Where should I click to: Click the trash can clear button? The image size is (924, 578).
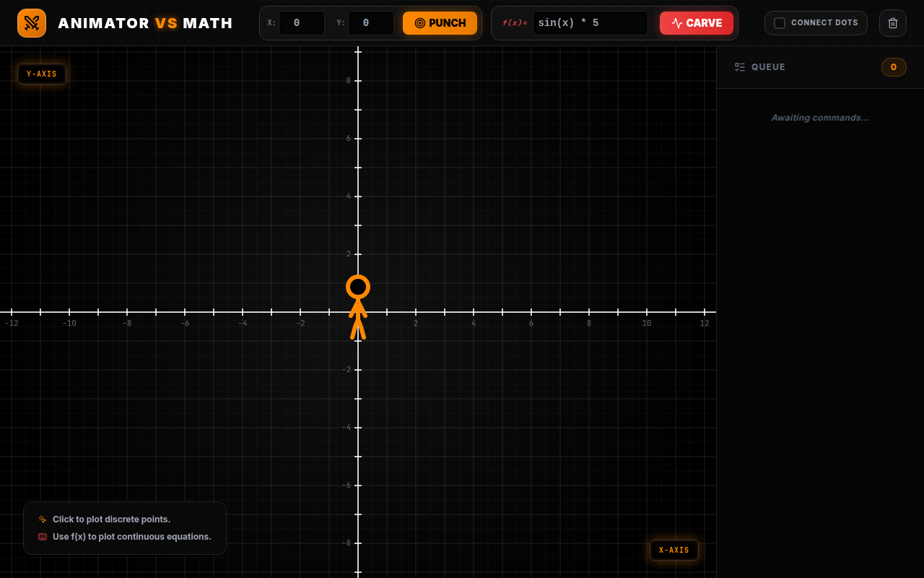893,23
